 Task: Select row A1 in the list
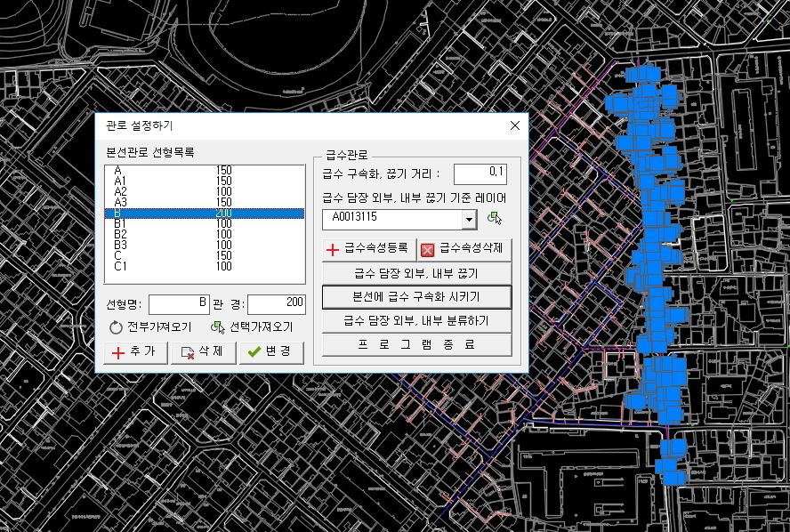(x=205, y=181)
